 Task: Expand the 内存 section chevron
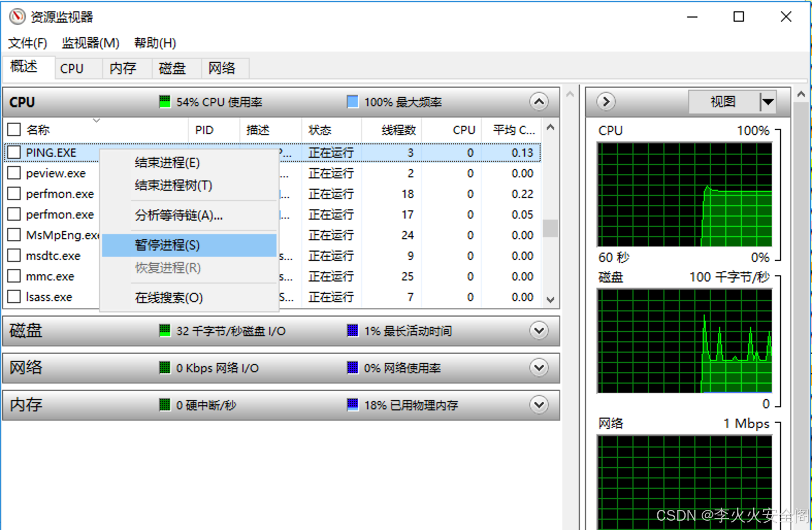(x=539, y=405)
